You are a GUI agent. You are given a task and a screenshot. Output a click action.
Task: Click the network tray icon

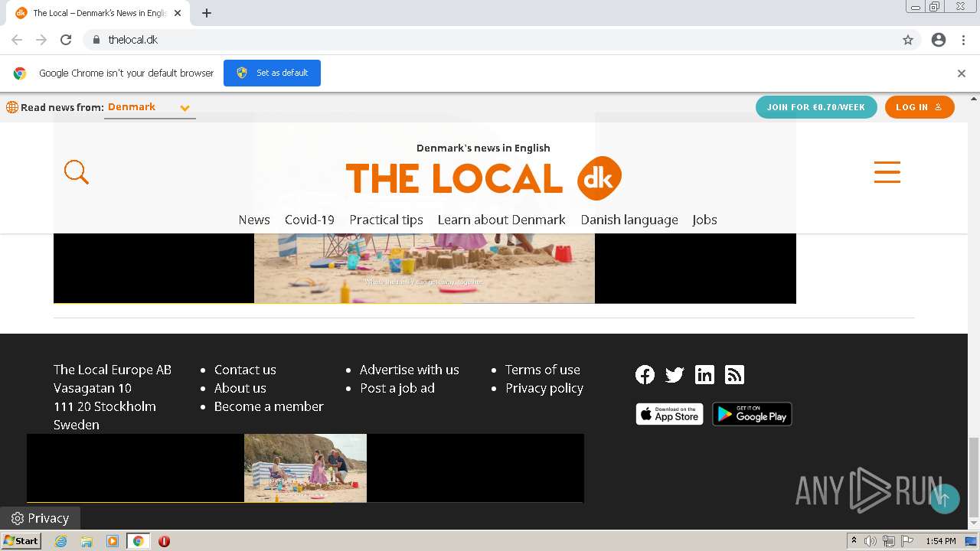889,541
